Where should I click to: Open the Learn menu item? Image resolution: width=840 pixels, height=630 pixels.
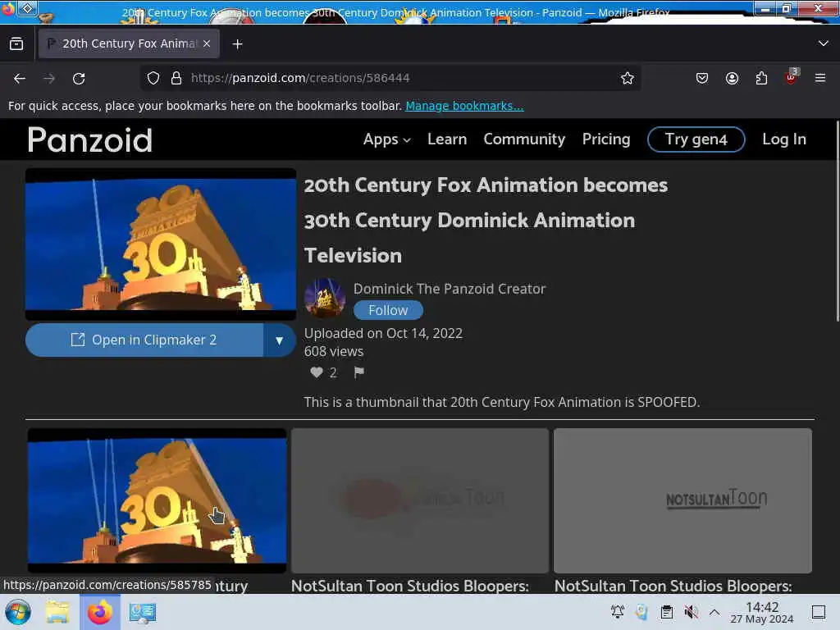[447, 139]
